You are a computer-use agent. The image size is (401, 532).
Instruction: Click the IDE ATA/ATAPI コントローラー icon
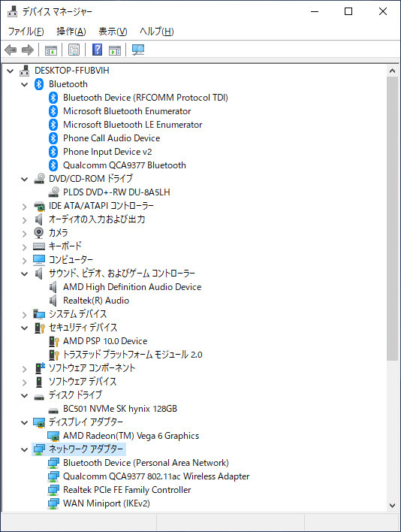[39, 206]
